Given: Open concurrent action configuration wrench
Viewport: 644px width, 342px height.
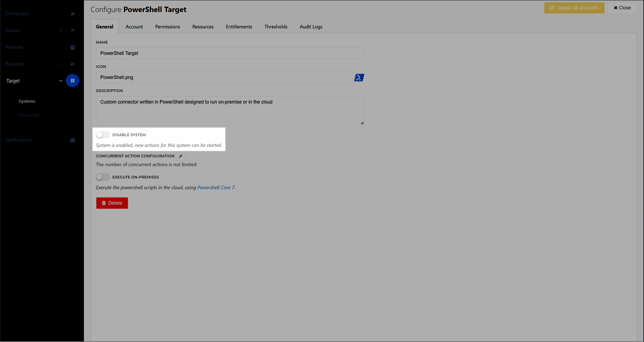Looking at the screenshot, I should [181, 156].
